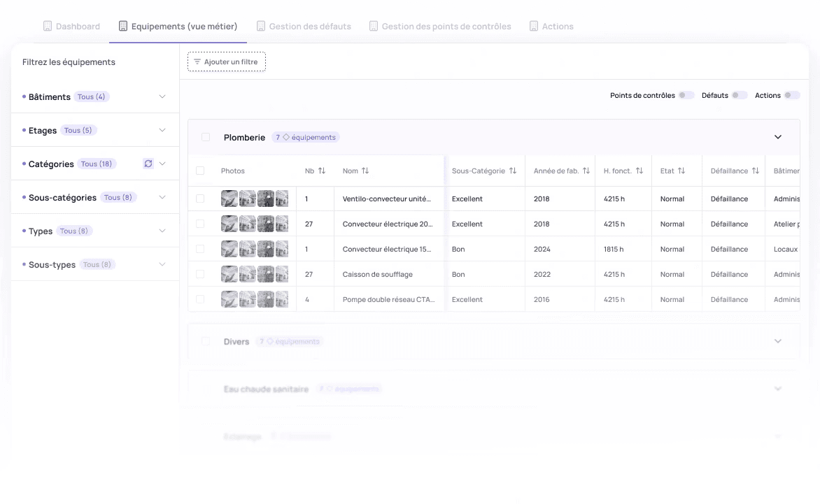
Task: Click the Actions tab icon
Action: [533, 26]
